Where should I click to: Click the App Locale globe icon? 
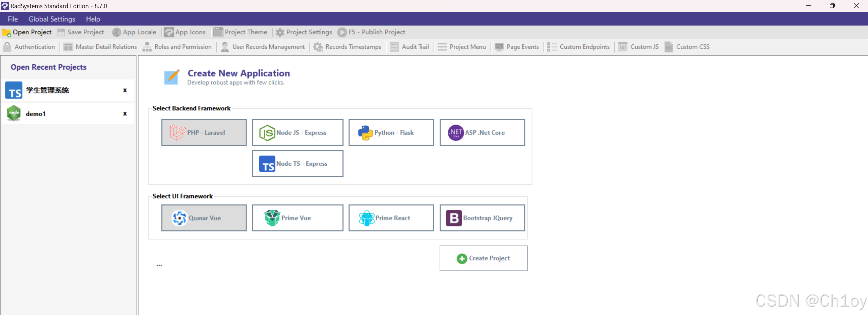pos(117,32)
